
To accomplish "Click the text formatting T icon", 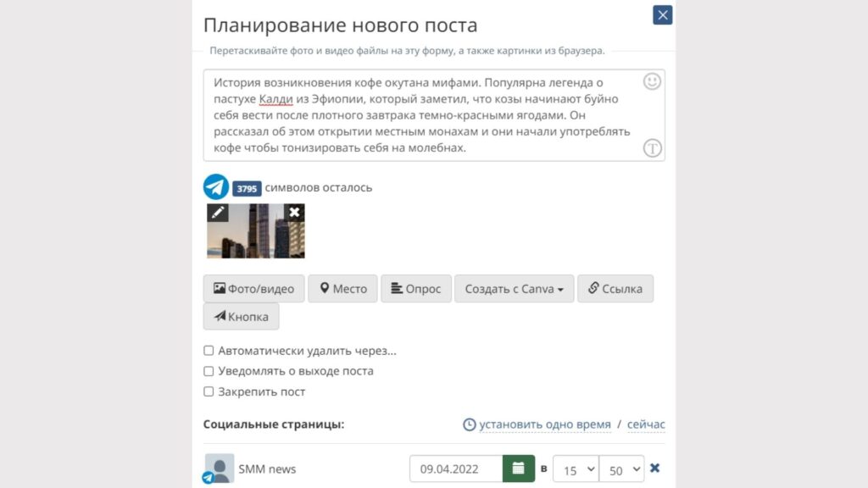I will point(652,147).
